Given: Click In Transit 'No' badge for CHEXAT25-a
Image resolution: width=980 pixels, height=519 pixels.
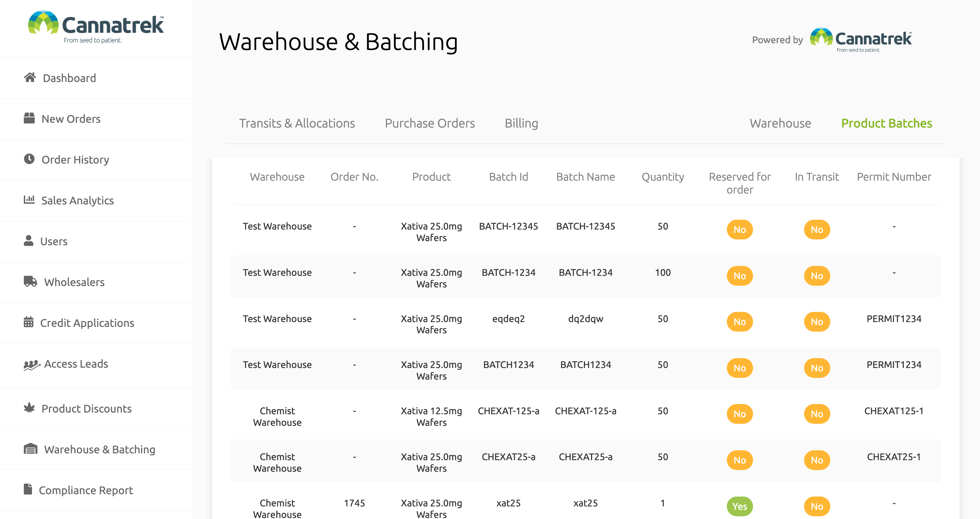Looking at the screenshot, I should (x=817, y=460).
